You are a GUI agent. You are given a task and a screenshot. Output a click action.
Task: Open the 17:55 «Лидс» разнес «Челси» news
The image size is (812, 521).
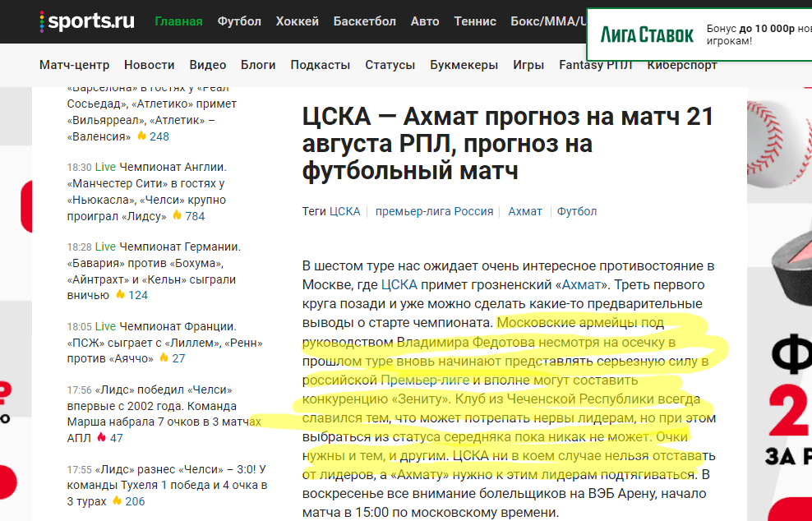tap(167, 486)
